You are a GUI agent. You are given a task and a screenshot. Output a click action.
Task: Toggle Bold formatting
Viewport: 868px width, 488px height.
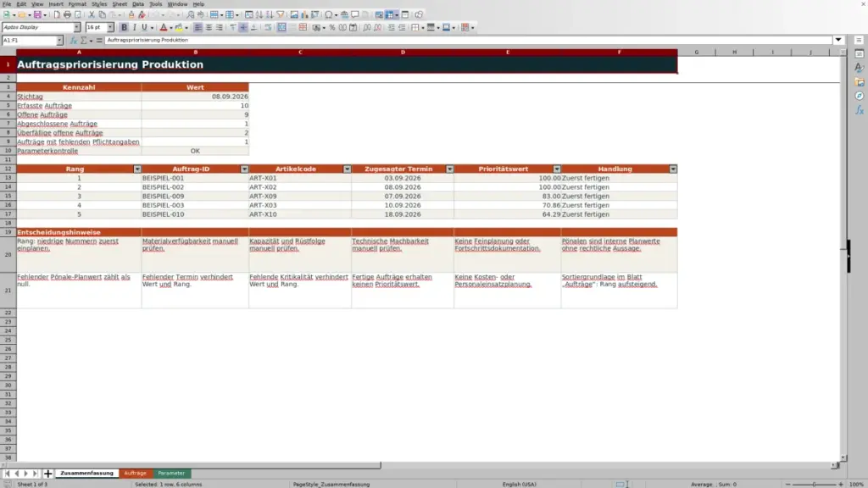[x=124, y=28]
